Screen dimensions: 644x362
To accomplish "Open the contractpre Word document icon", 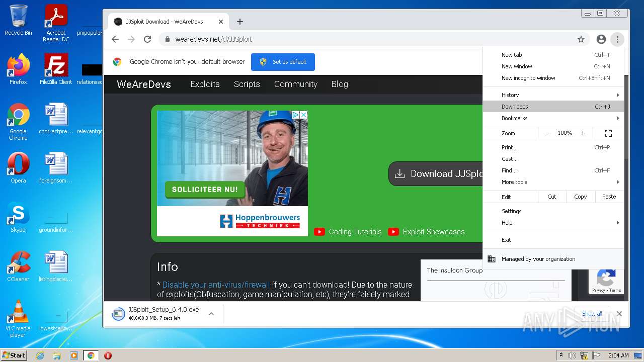I will pyautogui.click(x=56, y=119).
